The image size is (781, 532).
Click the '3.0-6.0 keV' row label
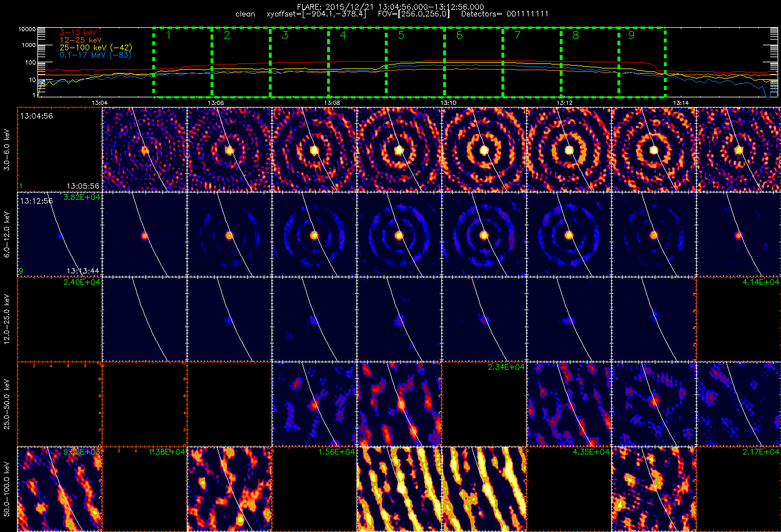tap(7, 150)
